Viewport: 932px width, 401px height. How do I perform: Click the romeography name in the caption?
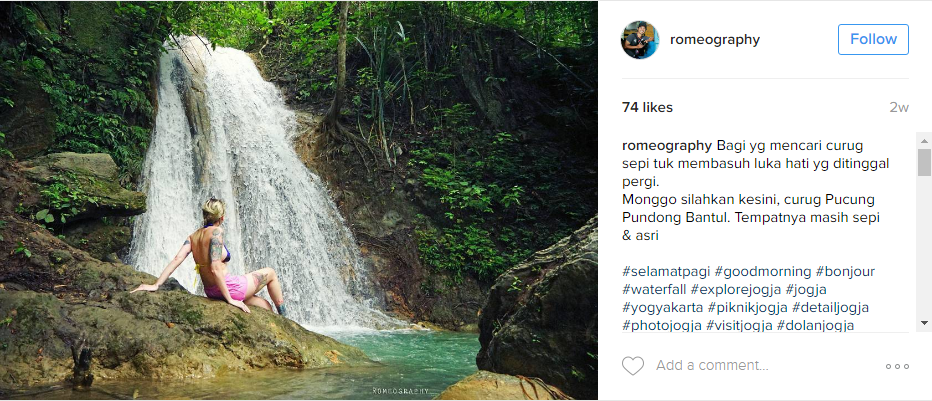tap(667, 145)
